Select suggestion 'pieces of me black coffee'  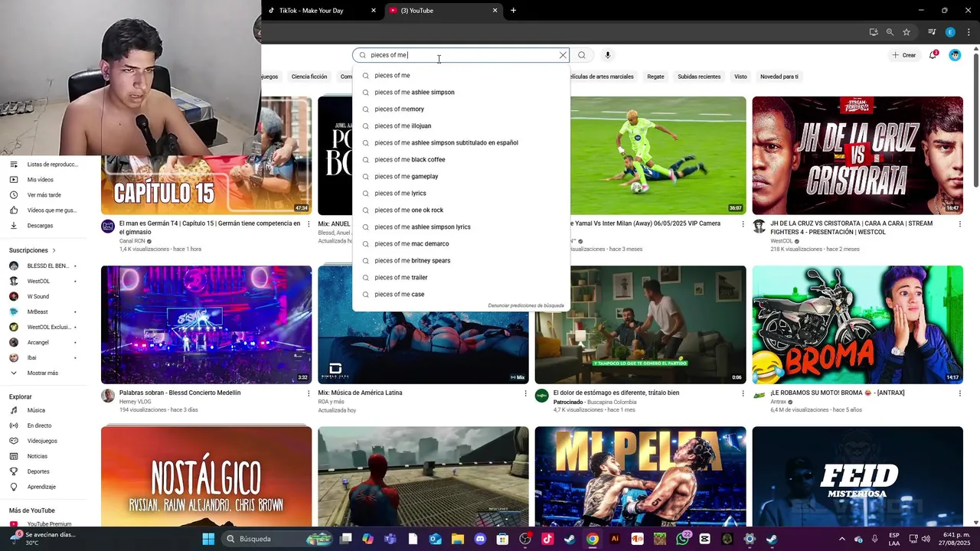point(461,160)
